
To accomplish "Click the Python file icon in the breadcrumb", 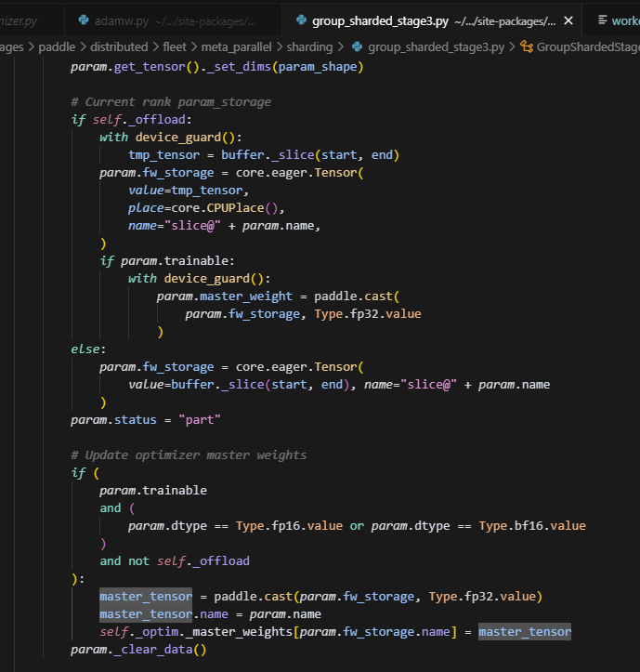I will coord(358,46).
